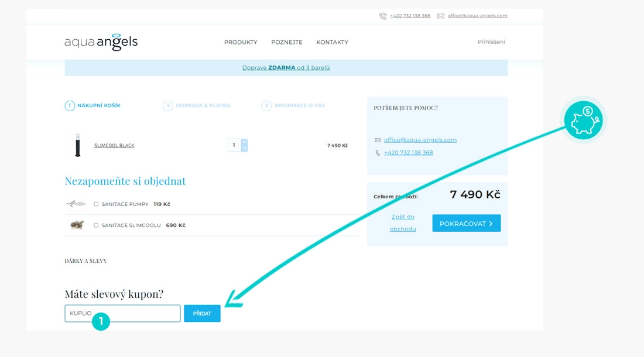
Task: Open office email link in top bar
Action: click(477, 16)
